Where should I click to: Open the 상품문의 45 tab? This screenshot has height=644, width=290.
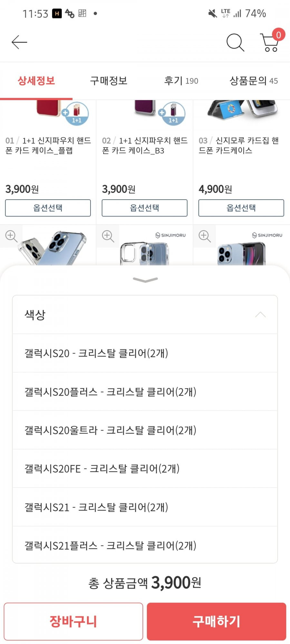[x=254, y=80]
